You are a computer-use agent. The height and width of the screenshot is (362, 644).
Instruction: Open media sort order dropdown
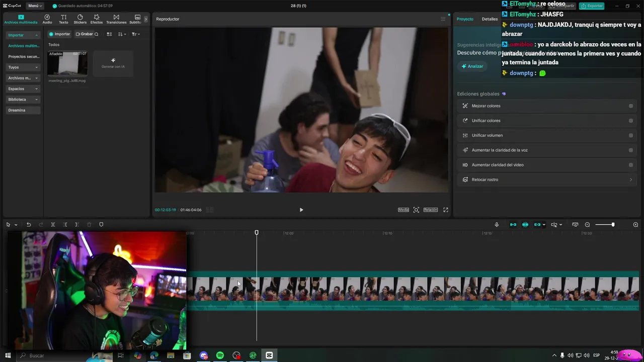tap(122, 34)
